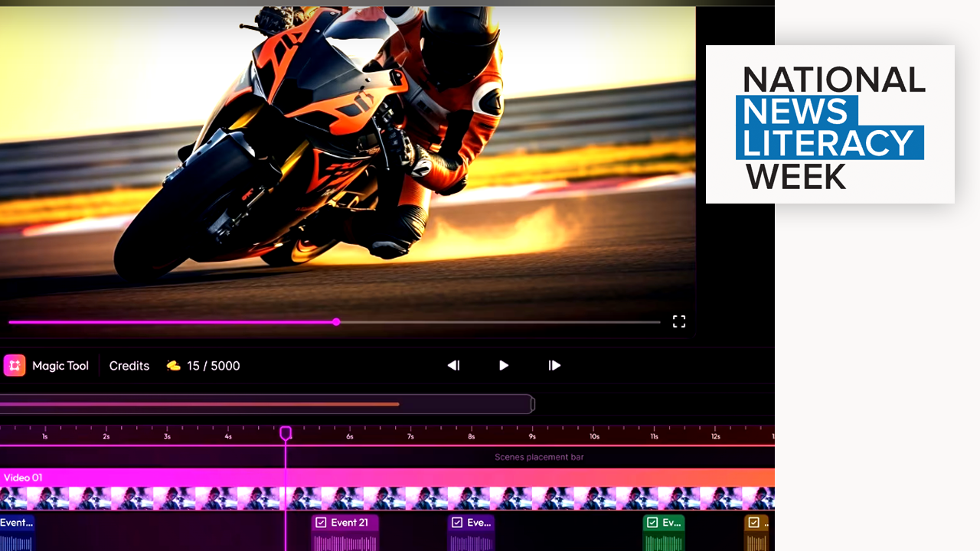Skip to the previous frame
This screenshot has width=980, height=551.
[x=453, y=366]
